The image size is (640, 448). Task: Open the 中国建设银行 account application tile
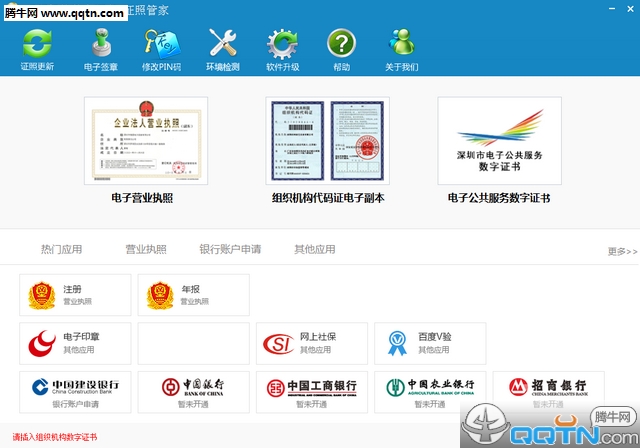[76, 392]
